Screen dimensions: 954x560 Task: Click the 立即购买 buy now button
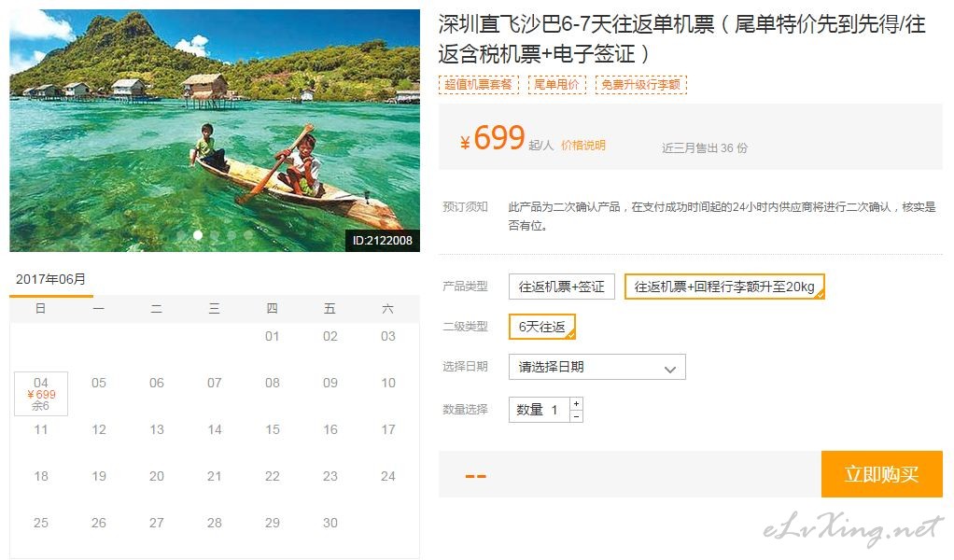[881, 474]
